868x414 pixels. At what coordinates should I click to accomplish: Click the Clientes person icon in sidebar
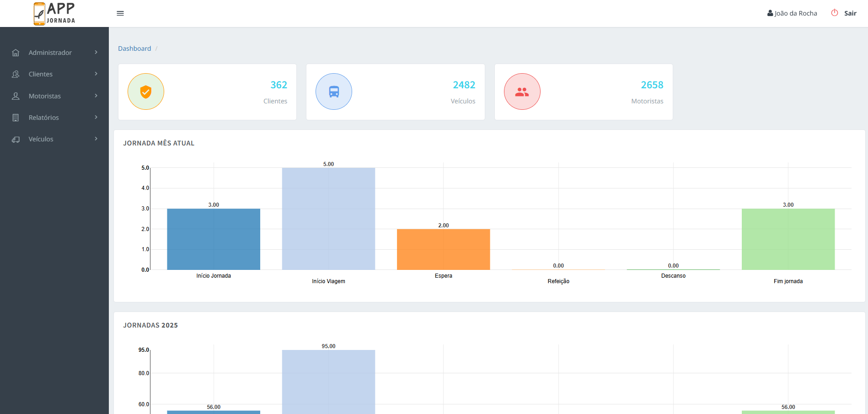[16, 74]
